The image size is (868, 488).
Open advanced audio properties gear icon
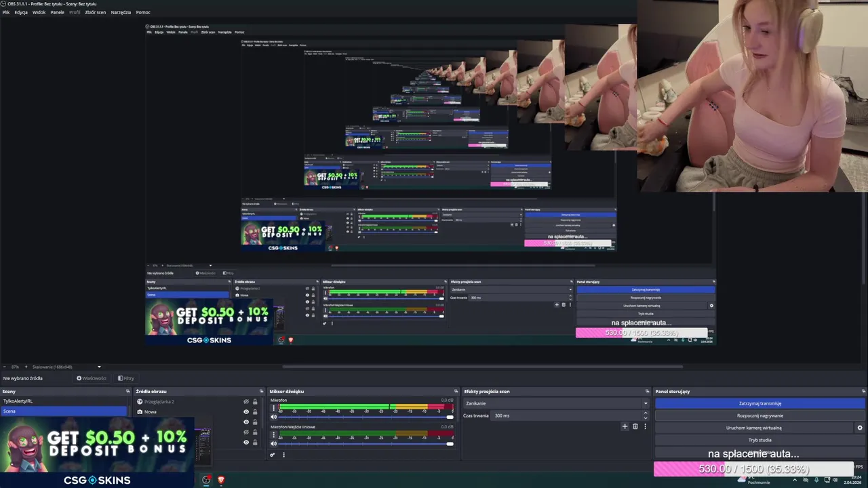273,455
